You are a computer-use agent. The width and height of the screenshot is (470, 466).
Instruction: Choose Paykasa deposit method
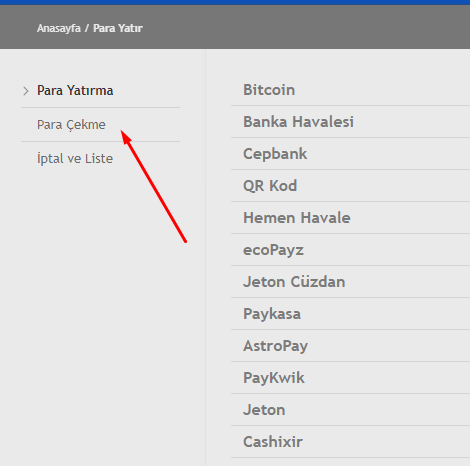350,314
